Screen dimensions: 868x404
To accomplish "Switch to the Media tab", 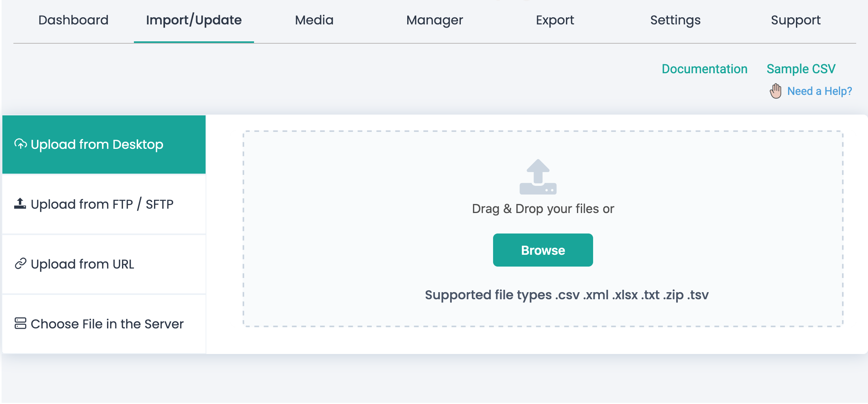I will [x=314, y=20].
